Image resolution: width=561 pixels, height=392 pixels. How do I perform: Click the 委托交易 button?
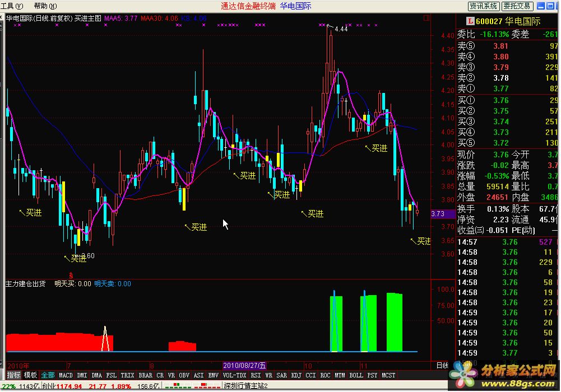pos(517,6)
